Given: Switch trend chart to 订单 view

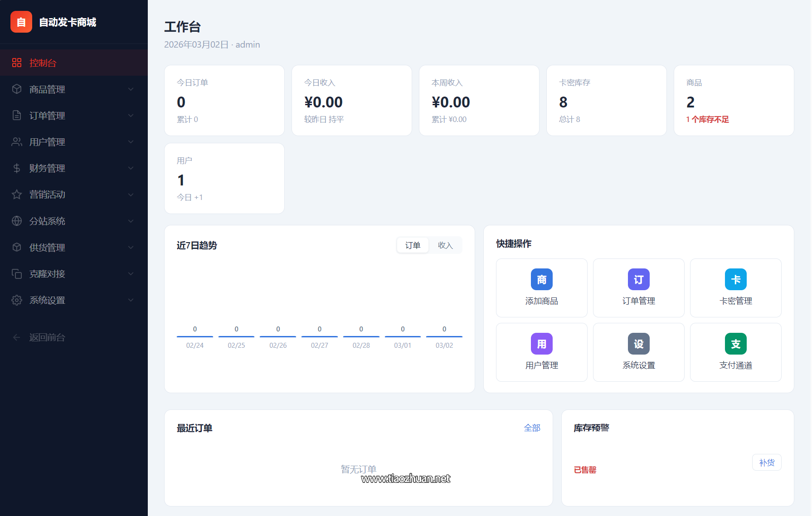Looking at the screenshot, I should tap(413, 245).
